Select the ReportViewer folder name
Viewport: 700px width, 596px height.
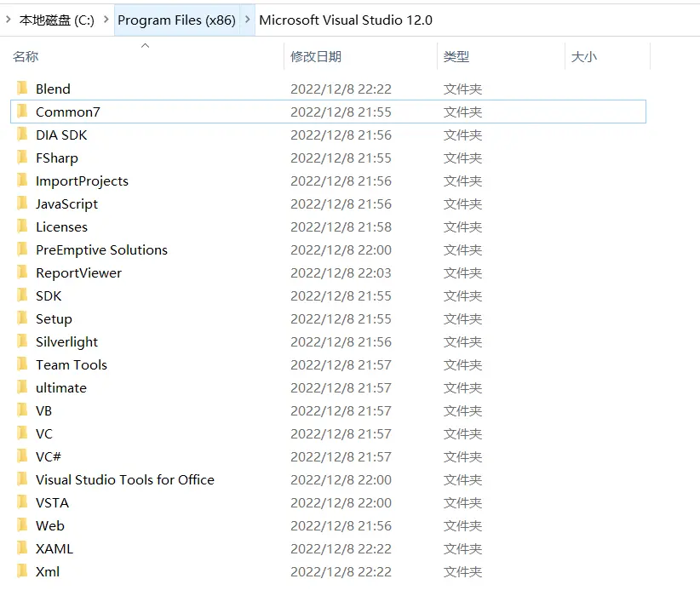(78, 272)
